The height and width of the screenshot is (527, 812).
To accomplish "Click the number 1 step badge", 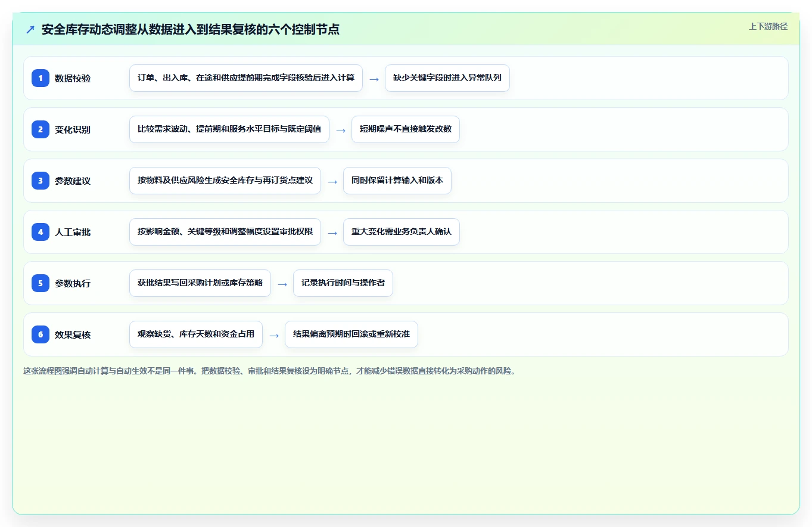I will point(41,77).
